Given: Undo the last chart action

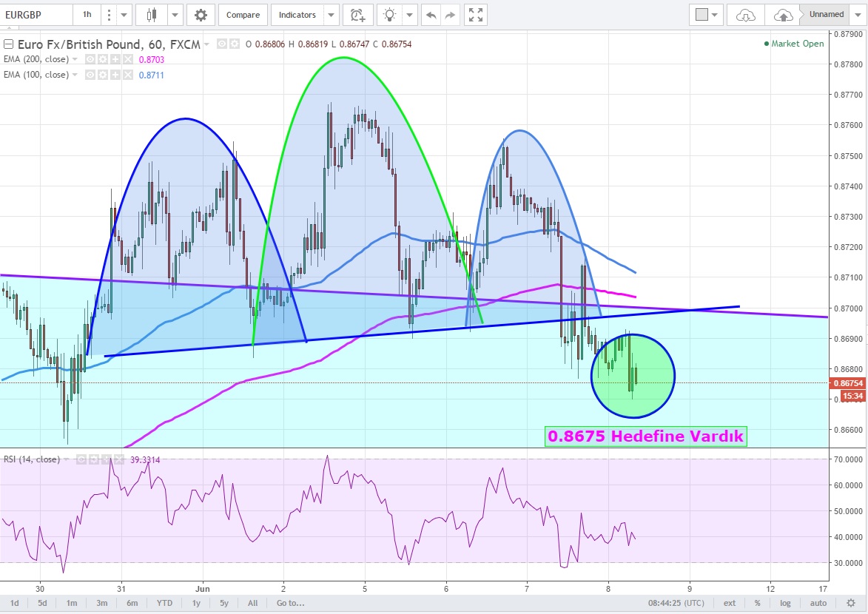Looking at the screenshot, I should tap(431, 14).
